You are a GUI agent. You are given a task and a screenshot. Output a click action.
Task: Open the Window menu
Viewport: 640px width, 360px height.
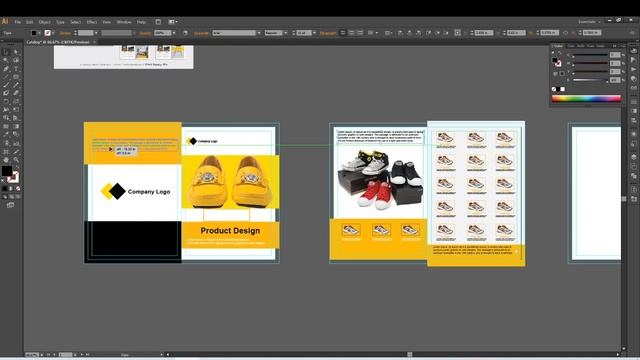pyautogui.click(x=124, y=22)
